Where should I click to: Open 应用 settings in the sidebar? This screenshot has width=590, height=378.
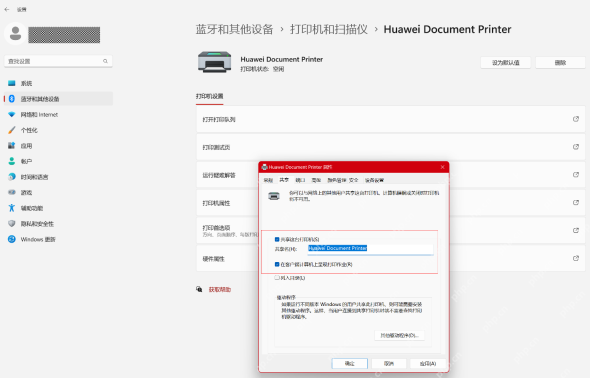(58, 146)
